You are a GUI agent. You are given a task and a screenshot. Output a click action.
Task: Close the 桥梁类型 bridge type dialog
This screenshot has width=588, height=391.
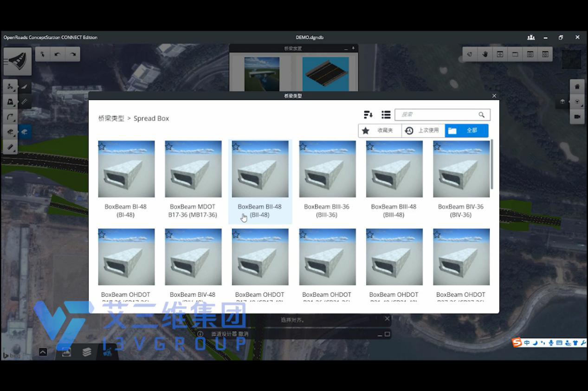tap(494, 96)
